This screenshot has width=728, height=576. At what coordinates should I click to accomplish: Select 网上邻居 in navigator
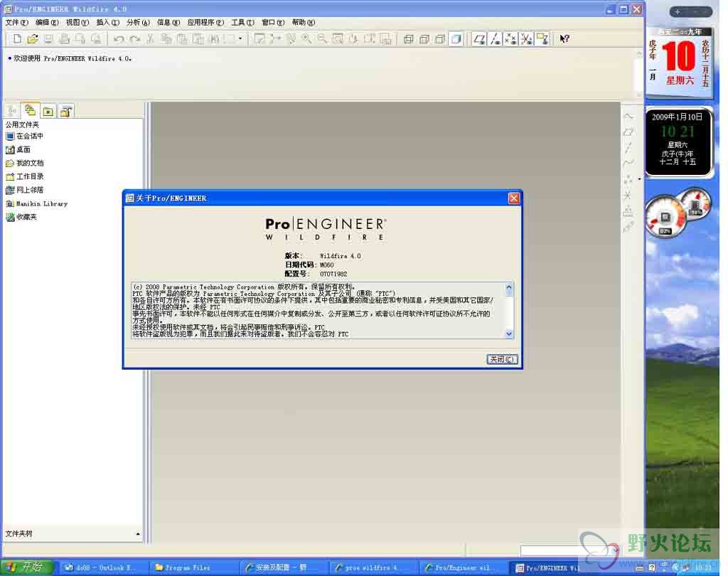pyautogui.click(x=25, y=190)
